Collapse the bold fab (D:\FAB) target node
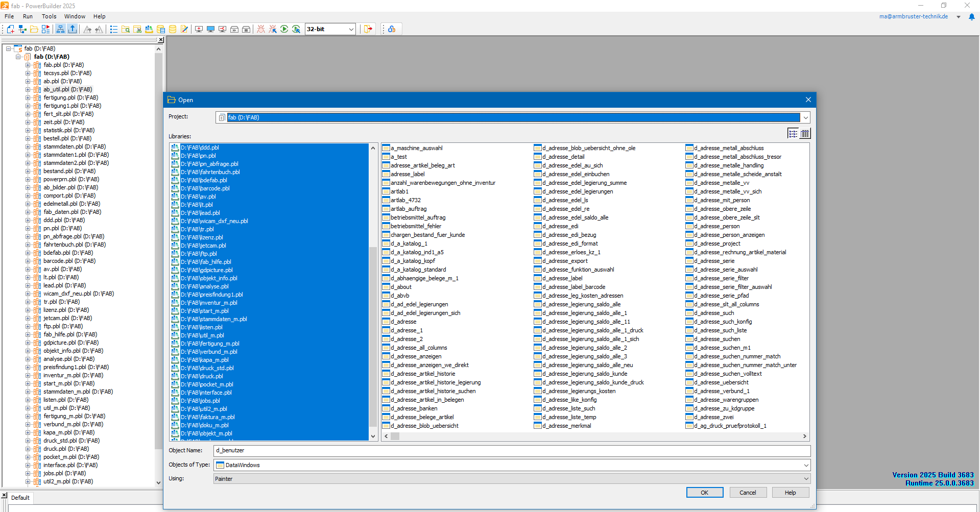The height and width of the screenshot is (512, 980). (x=18, y=57)
